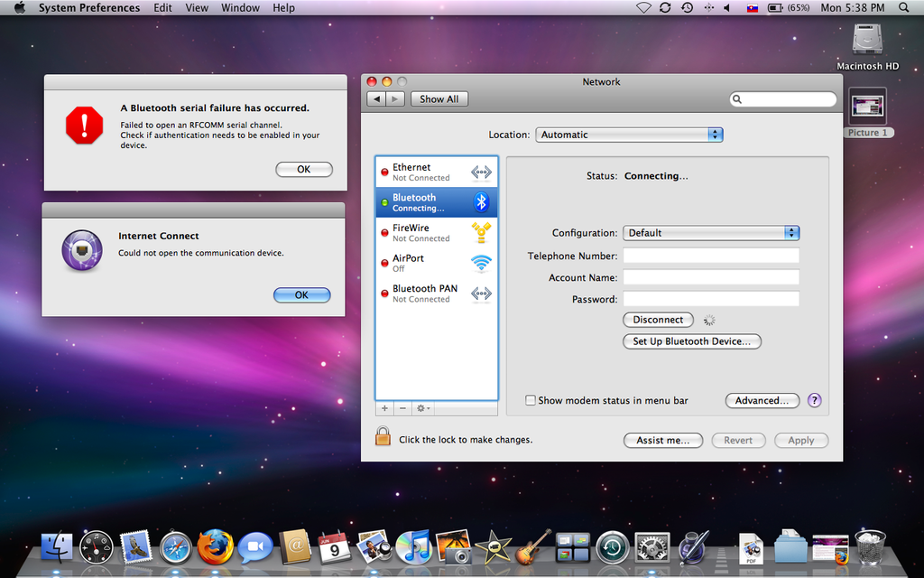Viewport: 924px width, 578px height.
Task: Click the purple help question mark button
Action: 814,400
